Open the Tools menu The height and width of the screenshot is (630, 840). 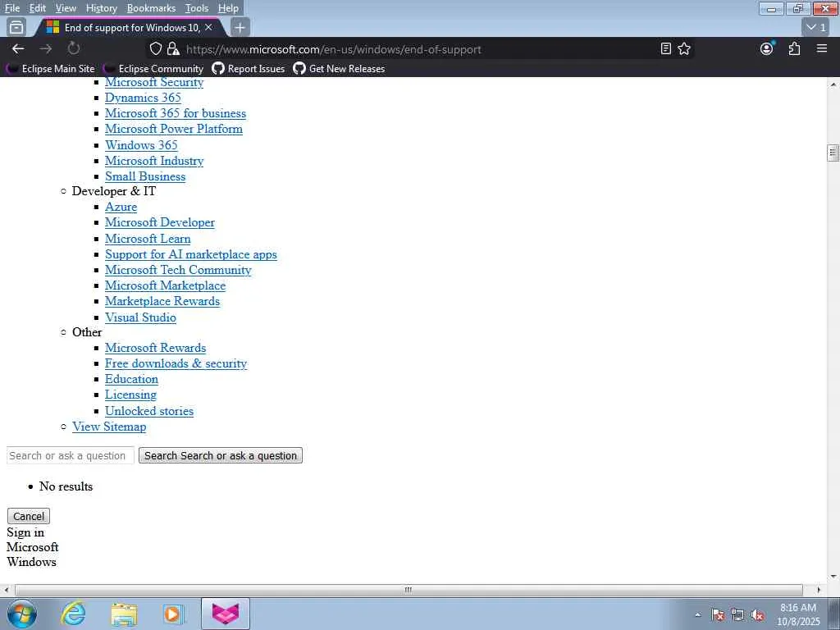pyautogui.click(x=197, y=8)
